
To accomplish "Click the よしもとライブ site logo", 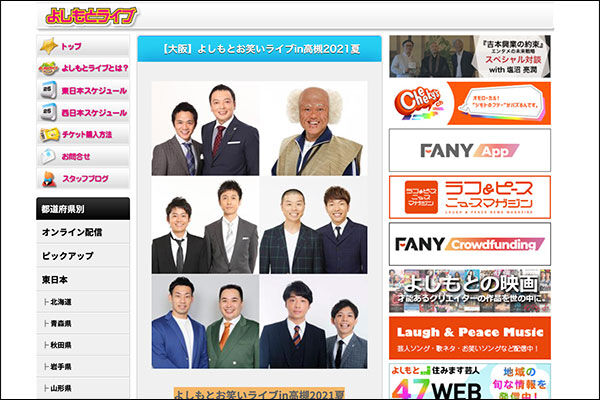I will (x=91, y=16).
